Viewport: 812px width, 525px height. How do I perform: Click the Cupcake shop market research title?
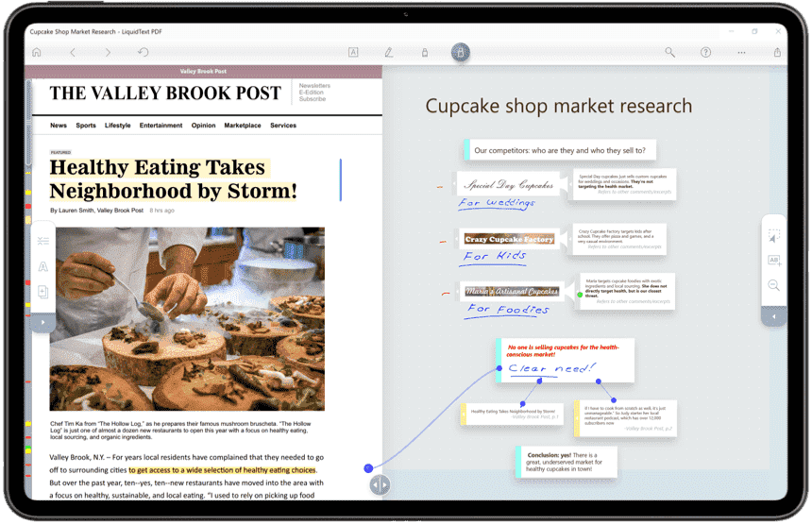point(559,106)
